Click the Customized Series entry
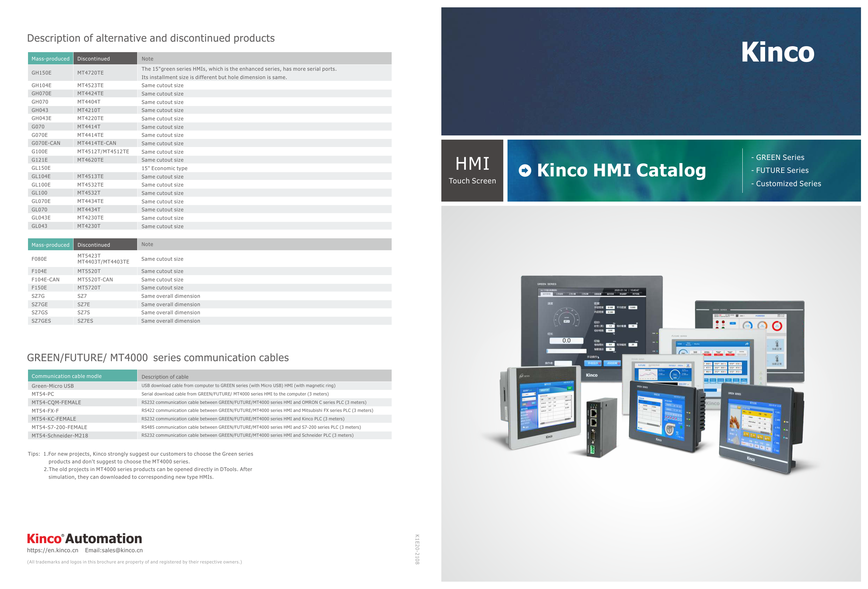The height and width of the screenshot is (589, 868). click(x=786, y=183)
